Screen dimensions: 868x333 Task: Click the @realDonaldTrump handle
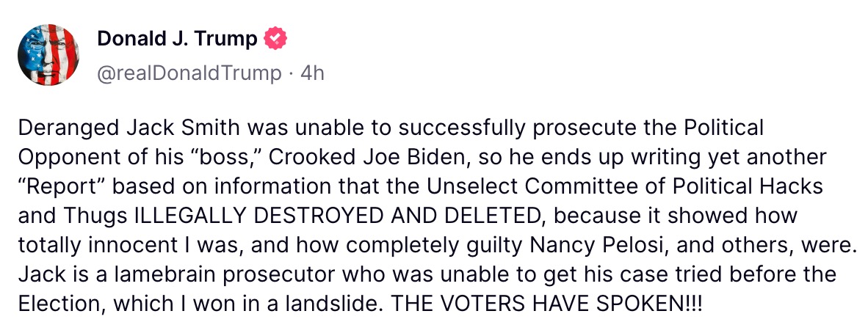189,73
